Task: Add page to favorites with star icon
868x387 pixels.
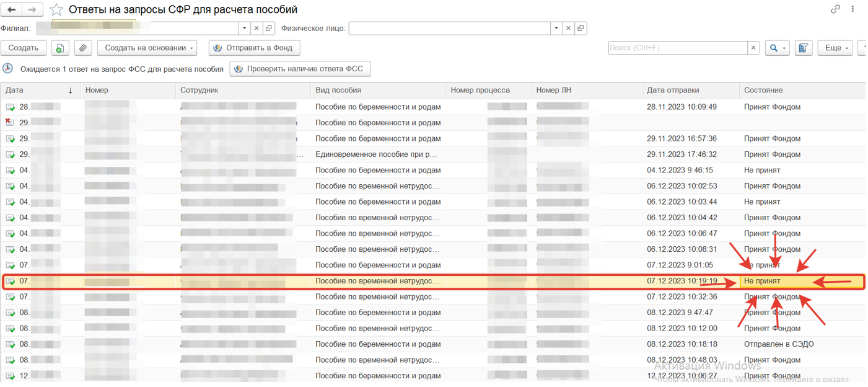Action: point(56,10)
